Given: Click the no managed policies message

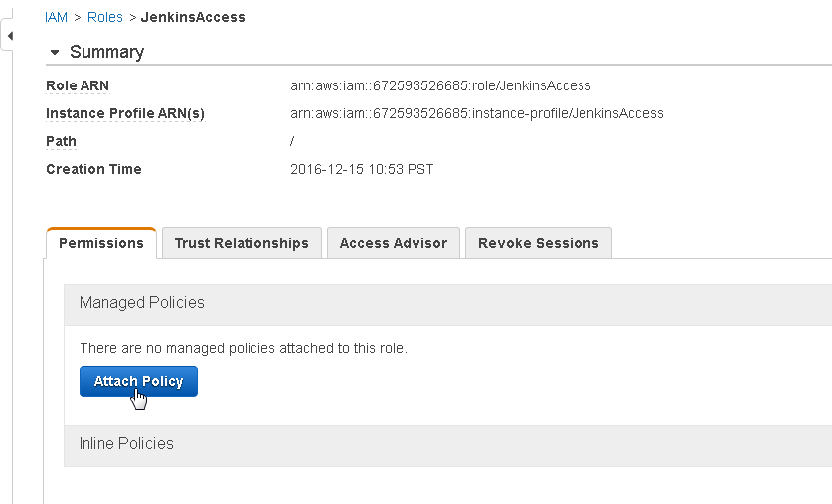Looking at the screenshot, I should click(x=244, y=348).
